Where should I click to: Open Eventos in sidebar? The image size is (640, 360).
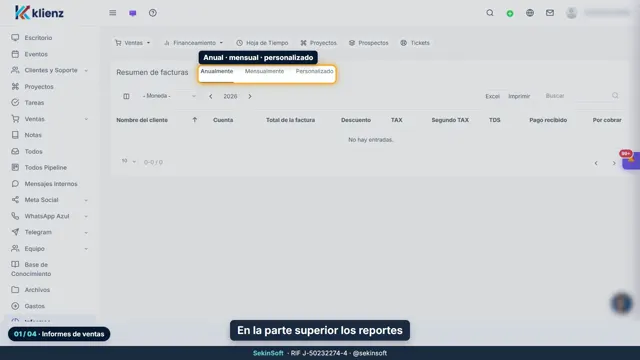point(36,54)
